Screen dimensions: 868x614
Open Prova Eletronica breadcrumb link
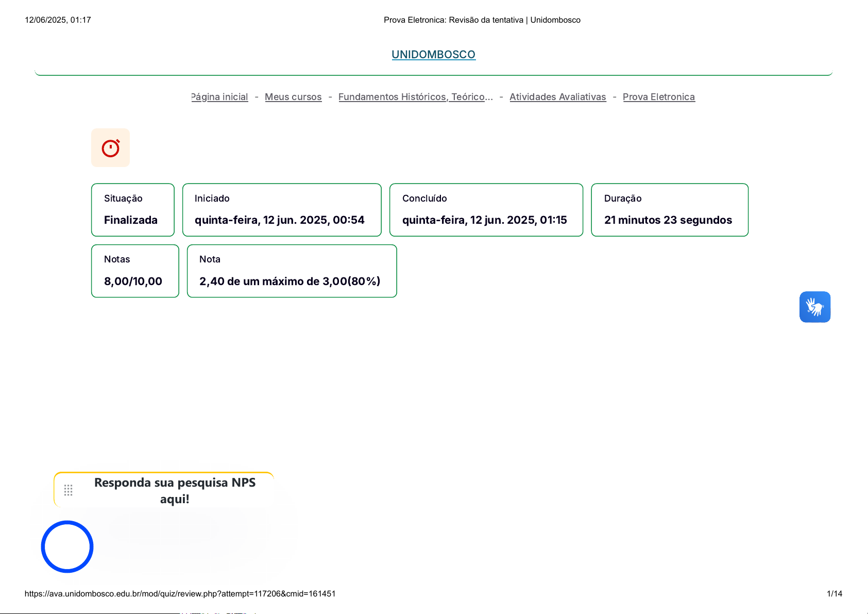658,97
